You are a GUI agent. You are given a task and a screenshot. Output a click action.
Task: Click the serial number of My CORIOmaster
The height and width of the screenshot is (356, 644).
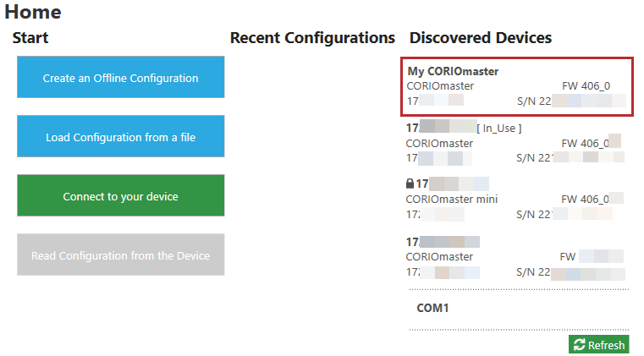pos(571,101)
